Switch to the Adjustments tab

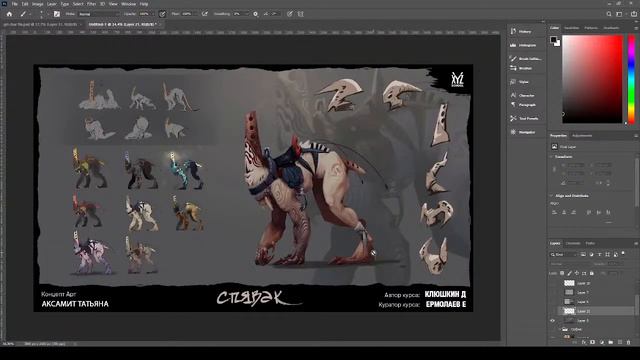pos(582,136)
